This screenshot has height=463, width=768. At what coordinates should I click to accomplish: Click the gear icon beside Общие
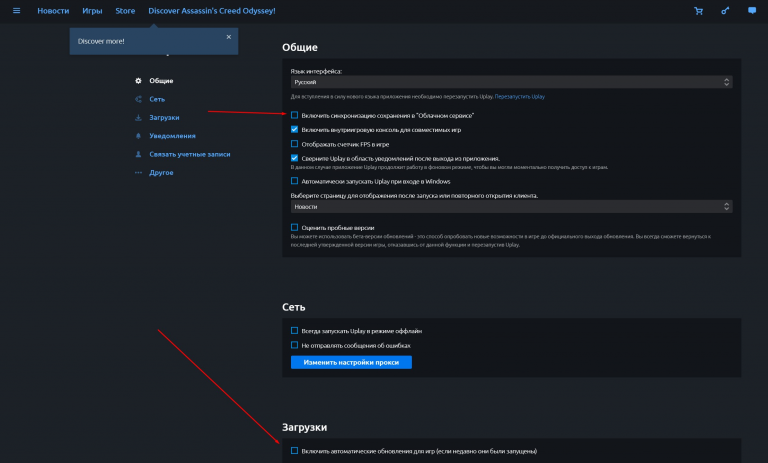[138, 81]
